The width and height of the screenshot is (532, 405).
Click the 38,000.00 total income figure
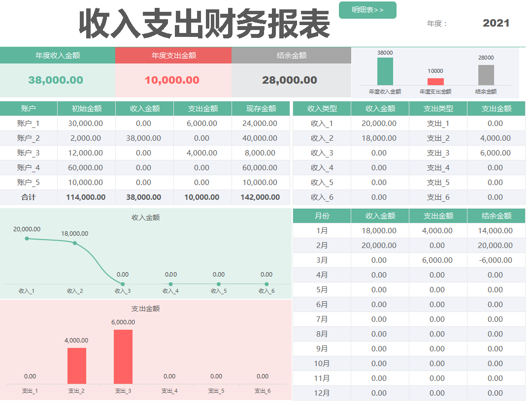click(57, 79)
